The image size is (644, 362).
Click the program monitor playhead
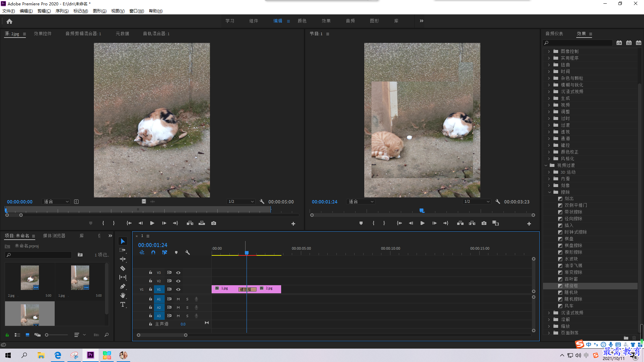[x=422, y=210]
